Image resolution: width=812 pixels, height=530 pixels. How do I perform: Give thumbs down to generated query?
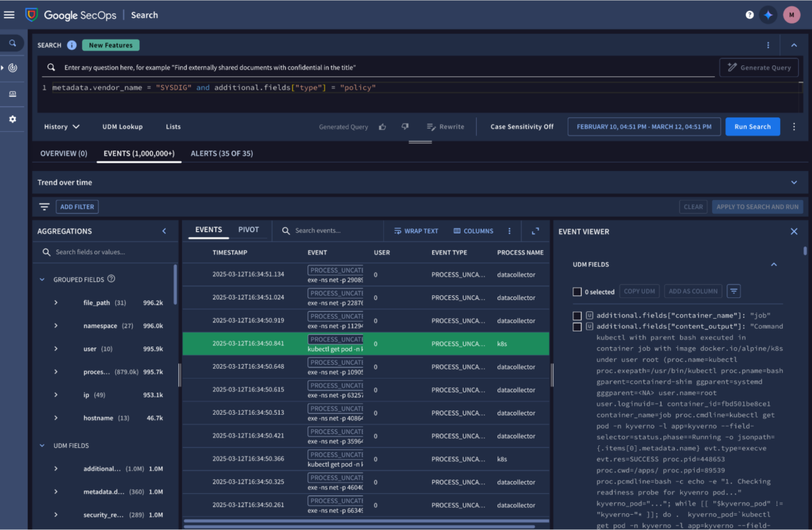pyautogui.click(x=405, y=127)
